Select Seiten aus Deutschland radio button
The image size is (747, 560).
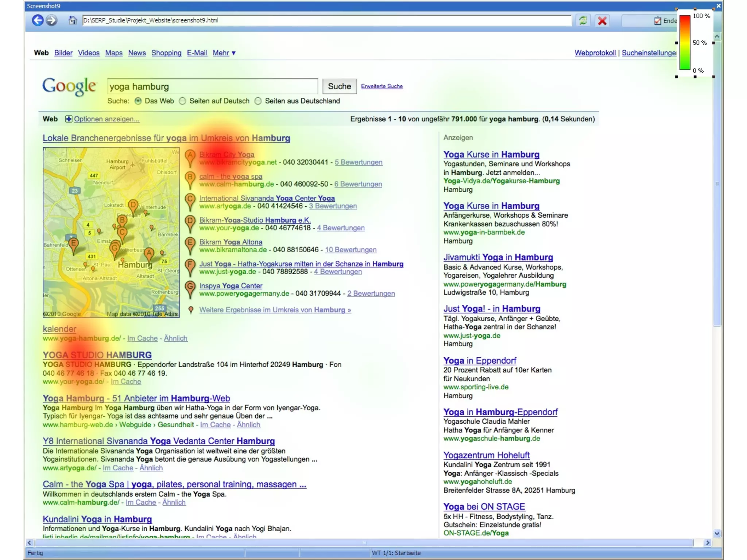258,101
